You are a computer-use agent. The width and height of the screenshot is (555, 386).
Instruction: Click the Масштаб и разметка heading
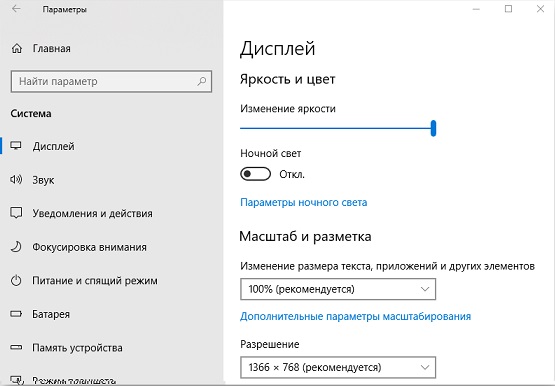305,236
